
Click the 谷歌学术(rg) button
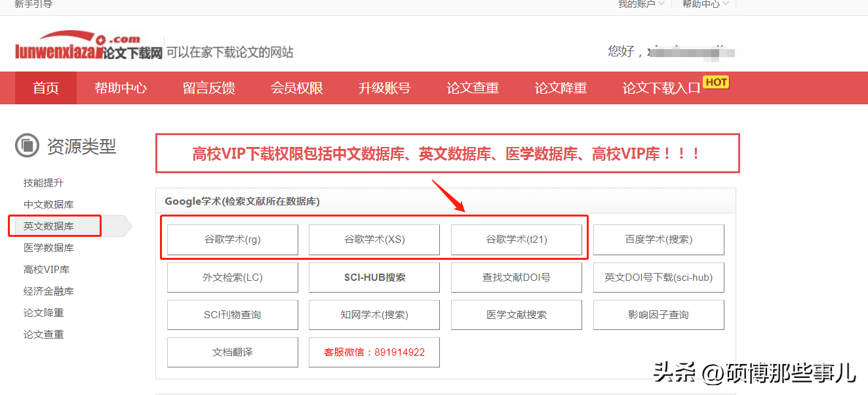pos(233,239)
